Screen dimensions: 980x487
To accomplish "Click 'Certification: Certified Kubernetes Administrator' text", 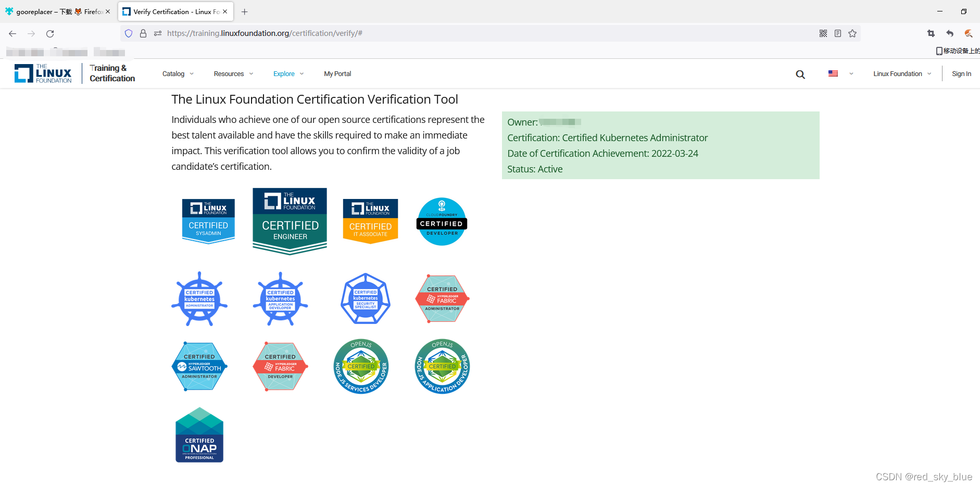I will click(607, 138).
